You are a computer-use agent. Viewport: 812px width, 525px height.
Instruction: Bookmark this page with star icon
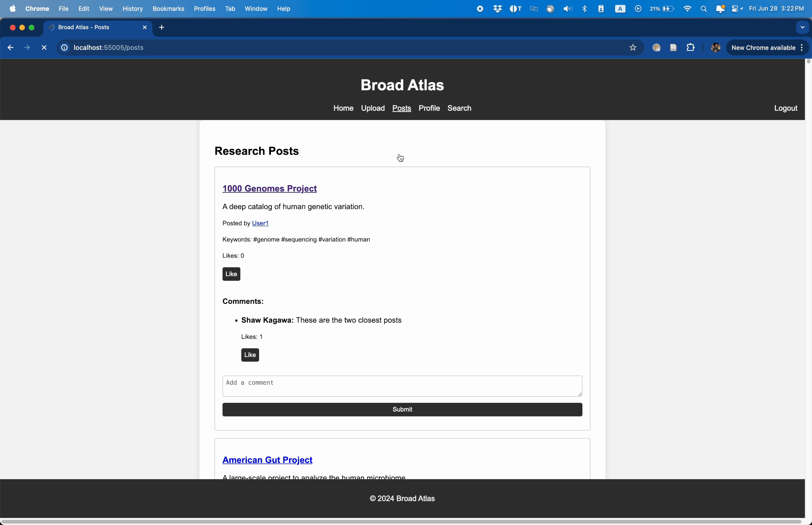633,48
